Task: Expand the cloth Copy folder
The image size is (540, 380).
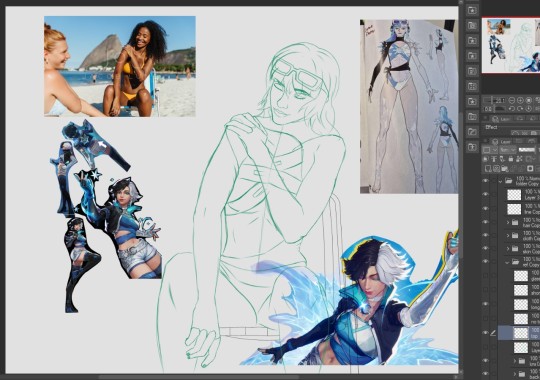Action: tap(508, 236)
